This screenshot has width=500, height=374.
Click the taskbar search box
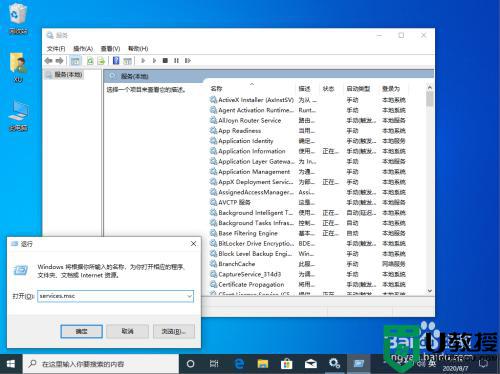coord(101,364)
